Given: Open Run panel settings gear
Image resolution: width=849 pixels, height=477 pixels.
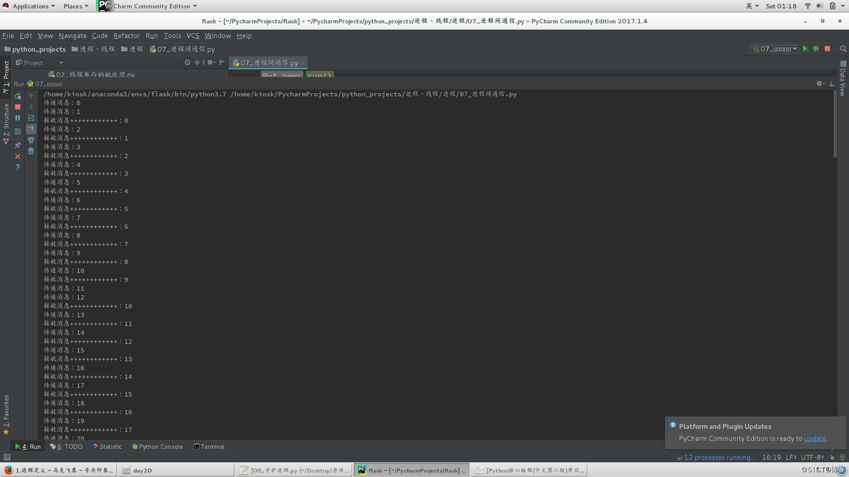Looking at the screenshot, I should tap(820, 84).
